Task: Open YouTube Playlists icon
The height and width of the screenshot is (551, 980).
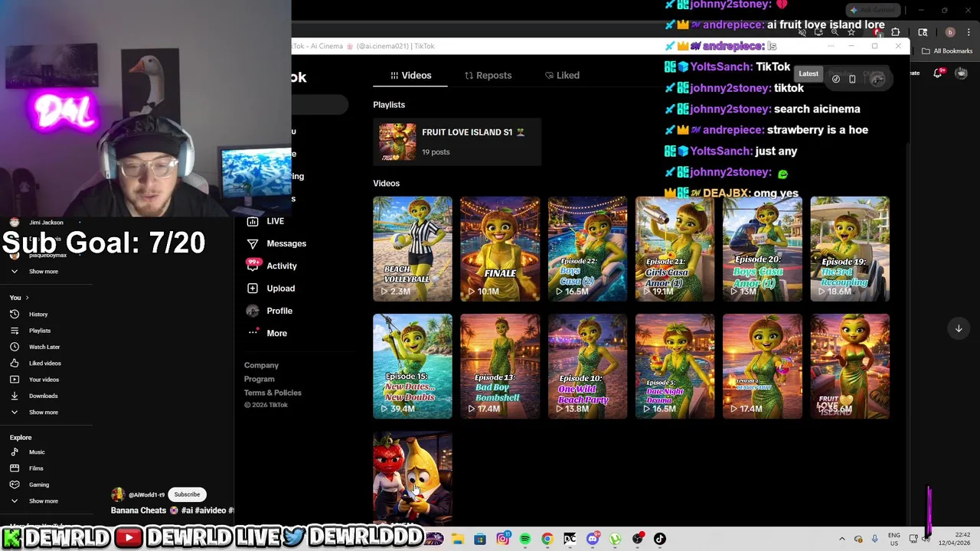Action: (15, 331)
